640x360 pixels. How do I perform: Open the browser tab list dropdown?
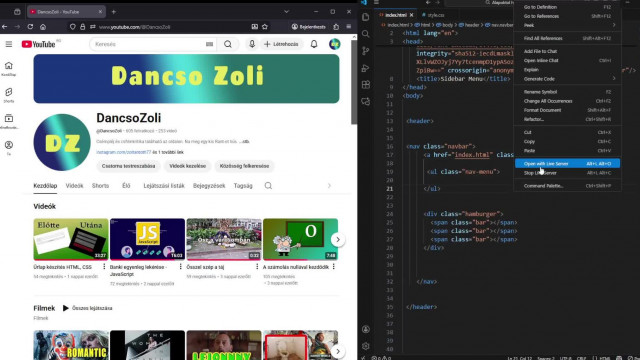pyautogui.click(x=287, y=12)
